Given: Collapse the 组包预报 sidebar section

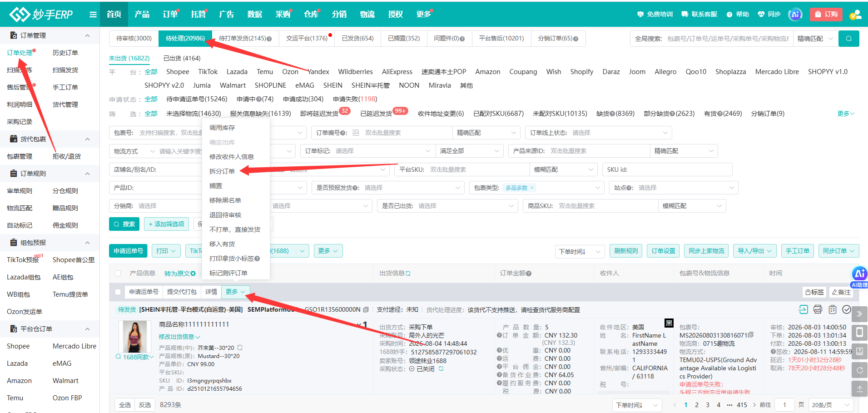Looking at the screenshot, I should click(87, 243).
